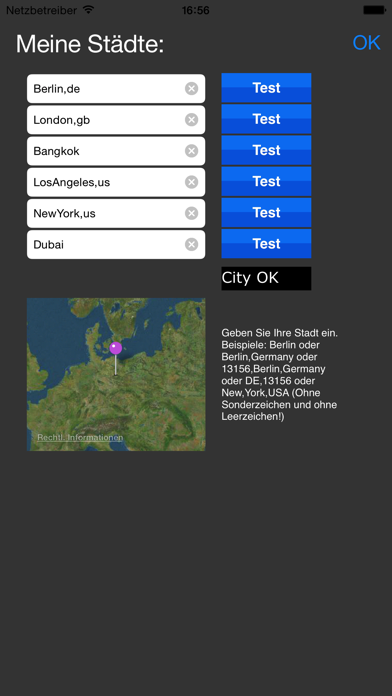392x696 pixels.
Task: Test the LosAngeles,us city entry
Action: click(266, 181)
